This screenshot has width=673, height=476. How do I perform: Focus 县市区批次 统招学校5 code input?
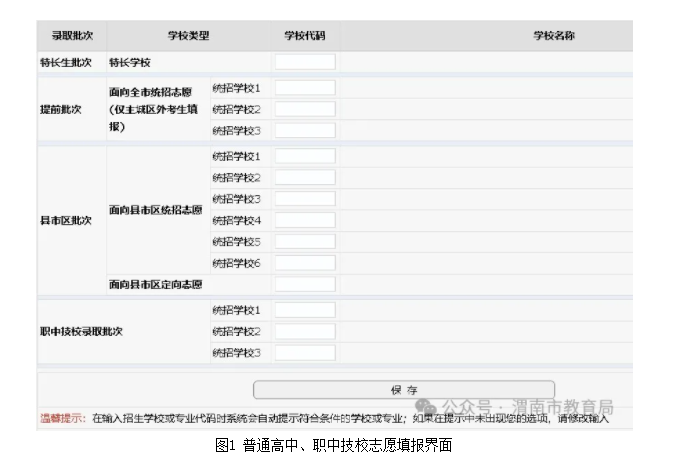(x=305, y=241)
